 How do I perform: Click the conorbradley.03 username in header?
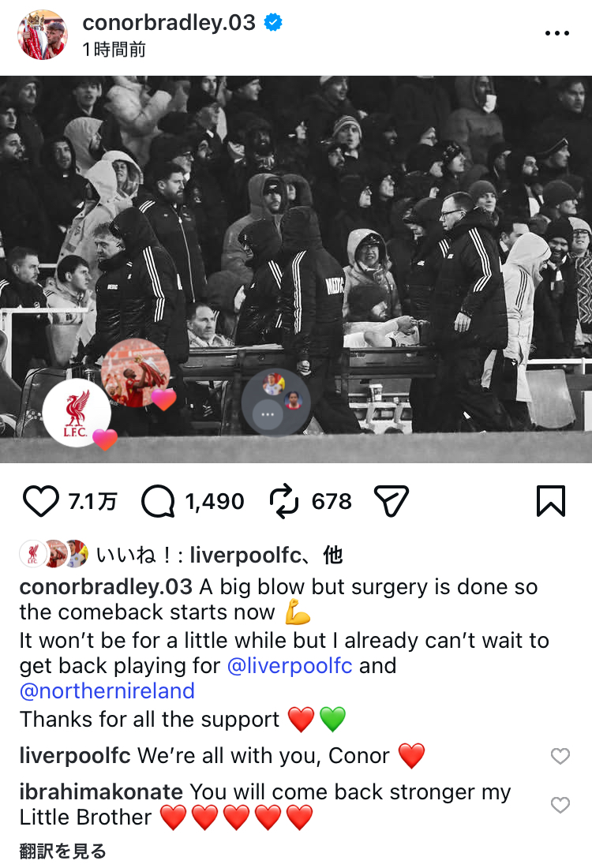[x=169, y=23]
